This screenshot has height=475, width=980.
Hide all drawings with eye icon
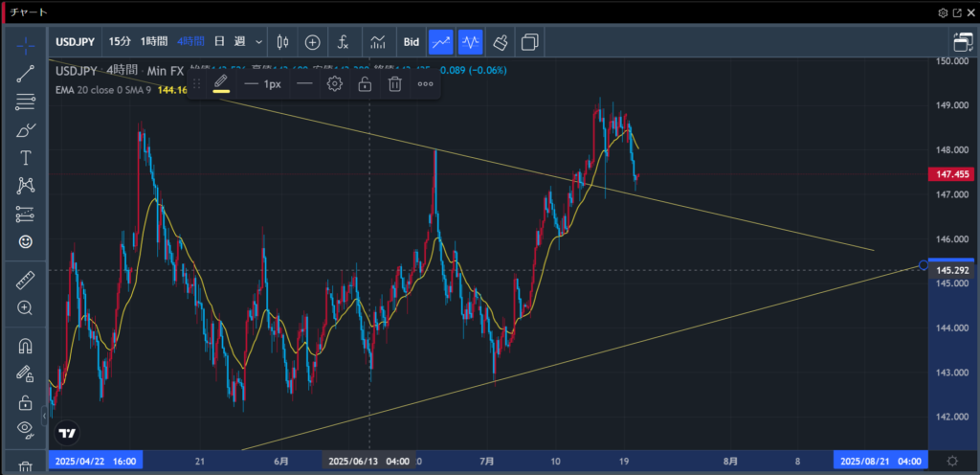pos(25,429)
